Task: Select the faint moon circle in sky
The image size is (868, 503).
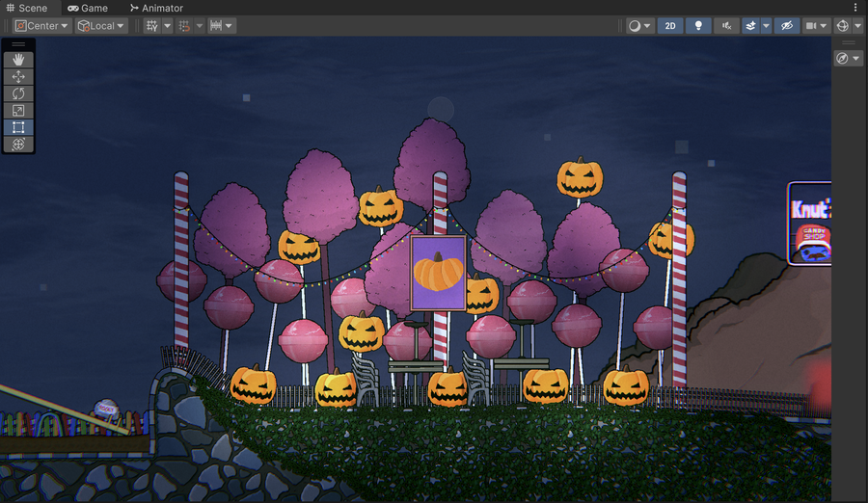Action: tap(441, 110)
